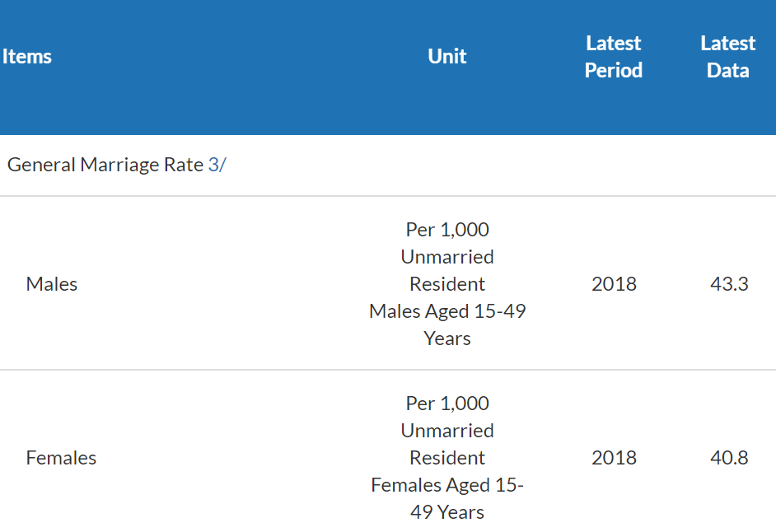Click the 40.8 value for Females

point(729,458)
